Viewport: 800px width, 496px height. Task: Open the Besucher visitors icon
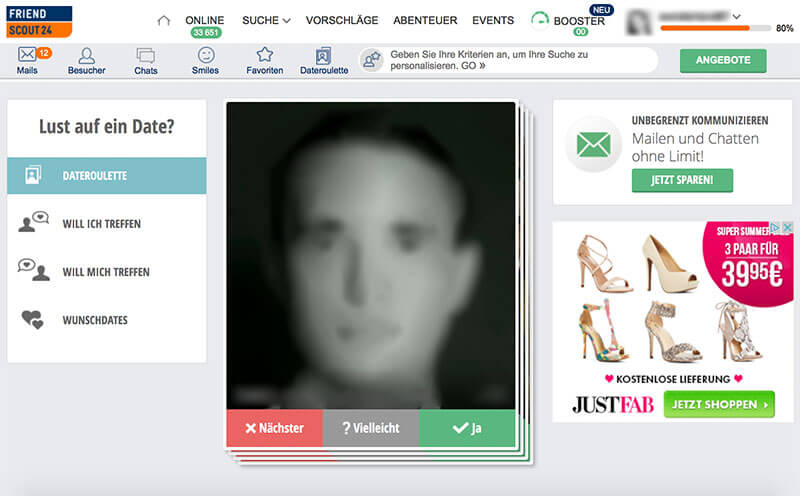tap(86, 56)
